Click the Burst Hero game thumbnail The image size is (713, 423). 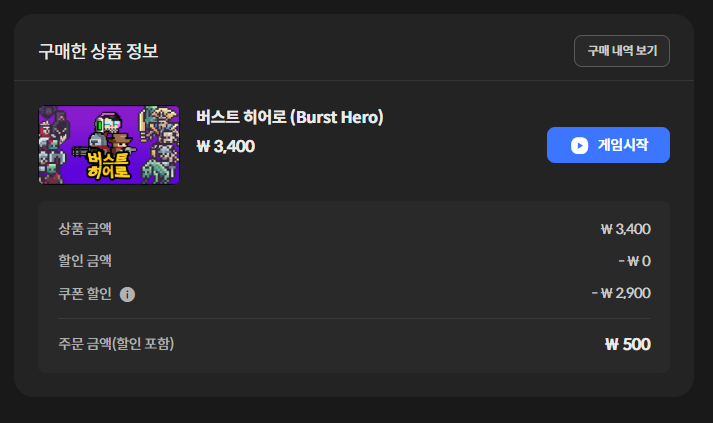click(109, 145)
